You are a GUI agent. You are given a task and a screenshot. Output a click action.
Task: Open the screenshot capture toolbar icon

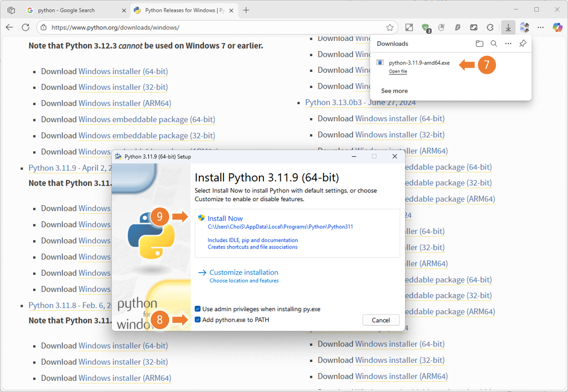pos(474,27)
